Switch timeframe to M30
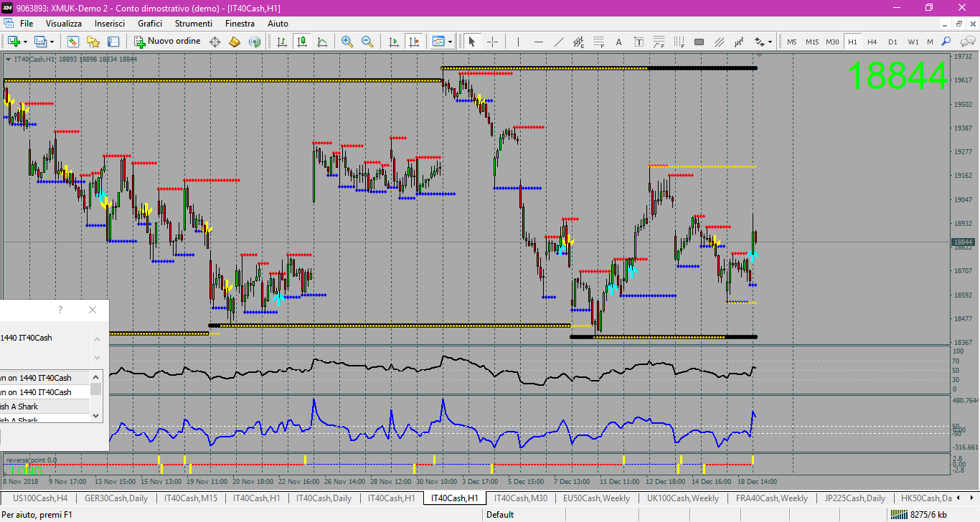The height and width of the screenshot is (522, 980). click(832, 42)
